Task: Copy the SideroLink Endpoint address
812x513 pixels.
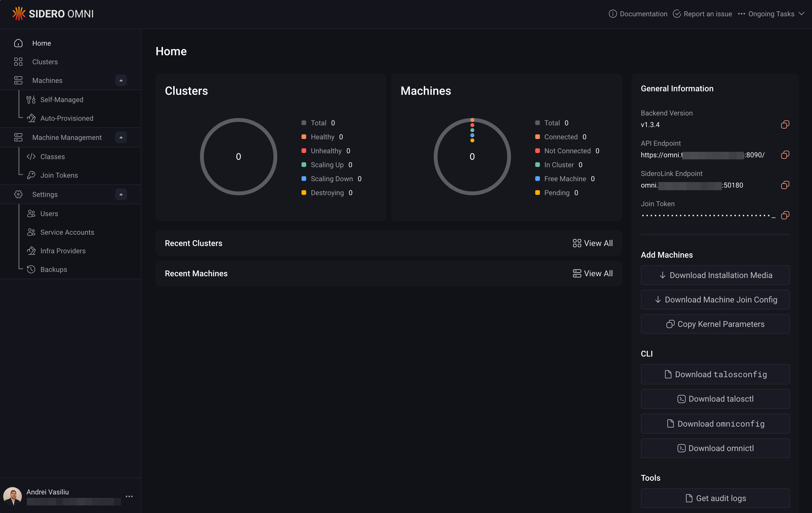Action: [x=785, y=185]
